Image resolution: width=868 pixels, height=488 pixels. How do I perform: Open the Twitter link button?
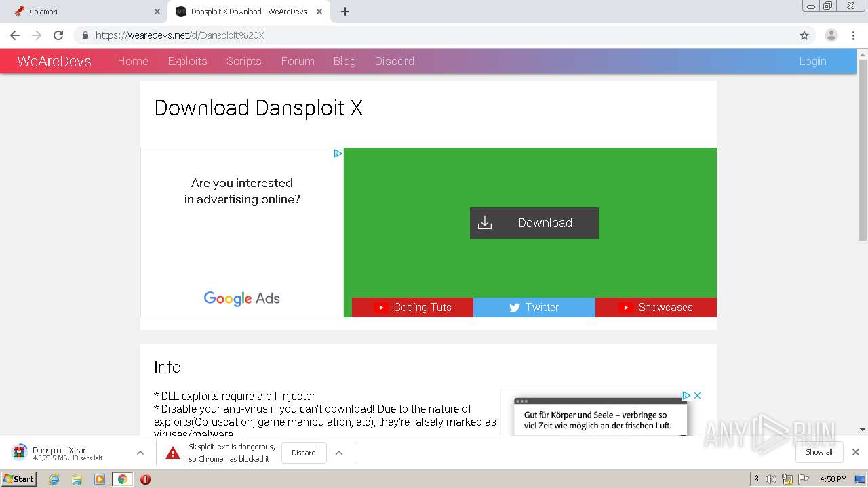pos(534,307)
